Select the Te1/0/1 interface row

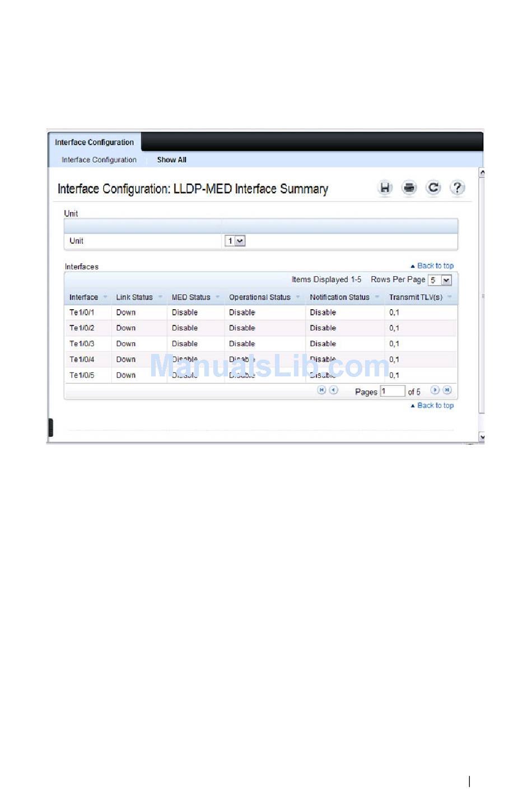point(261,313)
